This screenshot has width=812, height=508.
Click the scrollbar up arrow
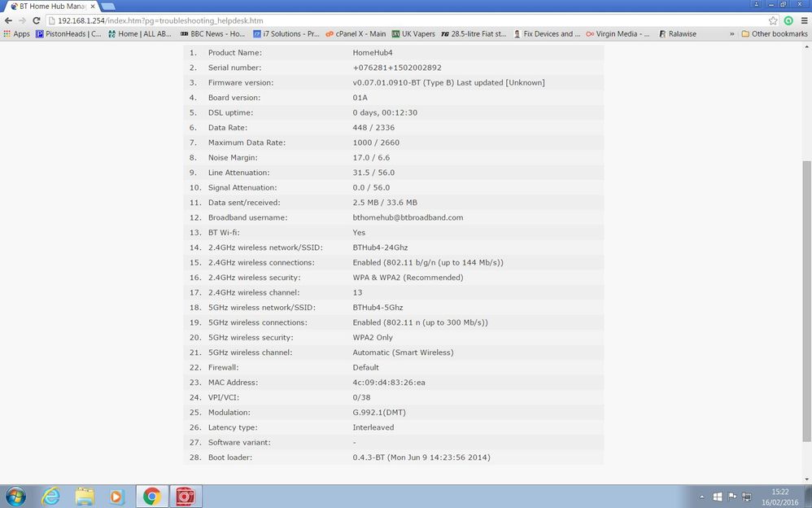coord(807,46)
